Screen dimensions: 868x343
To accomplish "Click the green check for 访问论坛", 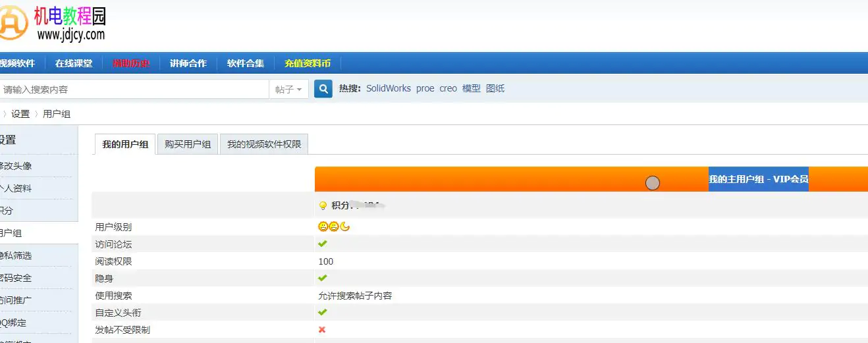I will tap(323, 244).
